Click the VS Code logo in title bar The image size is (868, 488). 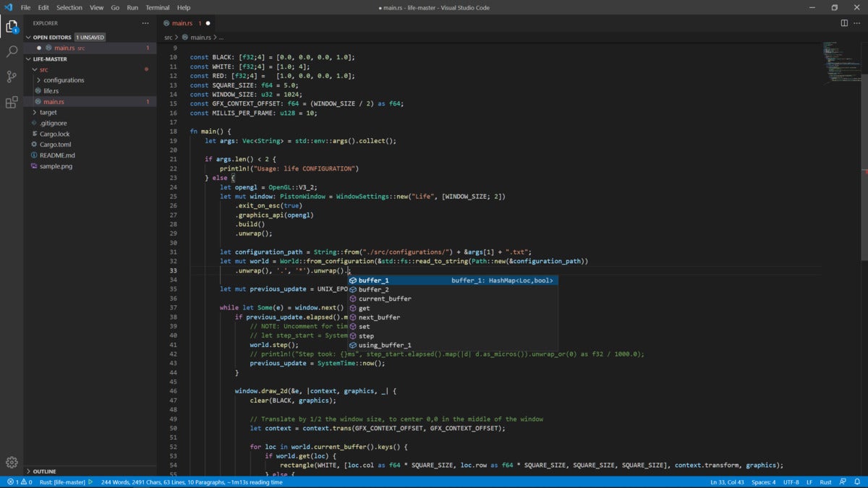click(8, 7)
